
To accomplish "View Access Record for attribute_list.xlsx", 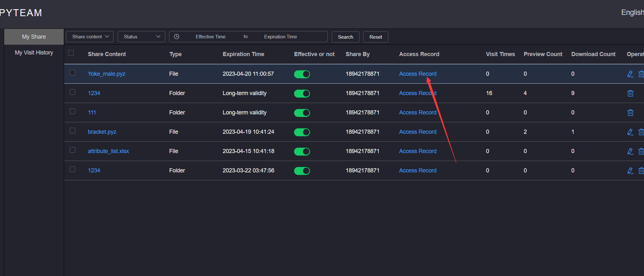I will [418, 151].
